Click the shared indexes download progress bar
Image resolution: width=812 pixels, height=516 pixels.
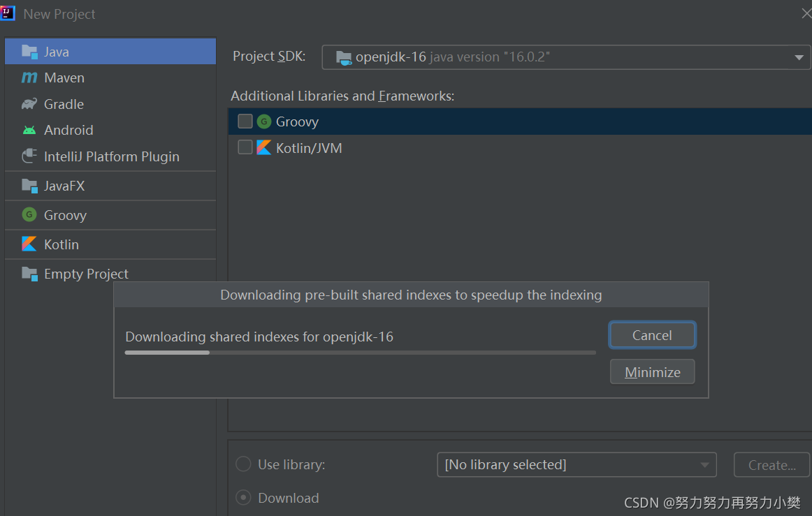[x=361, y=353]
